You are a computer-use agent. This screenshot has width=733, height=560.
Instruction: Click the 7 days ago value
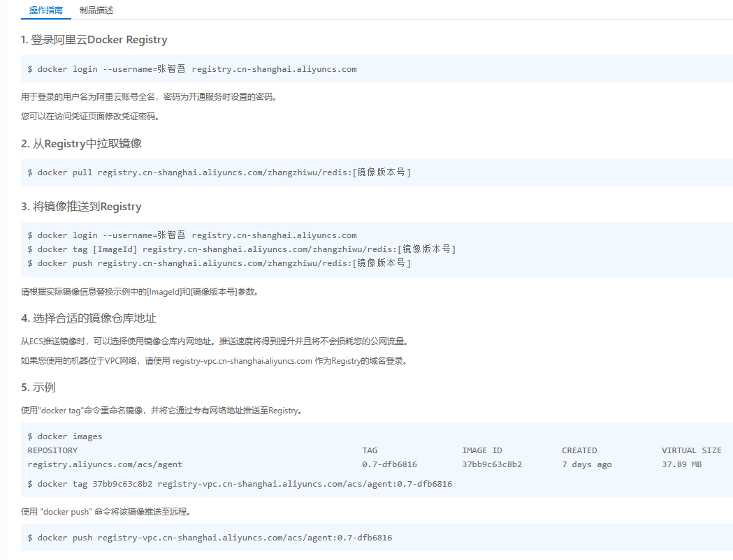[x=587, y=464]
